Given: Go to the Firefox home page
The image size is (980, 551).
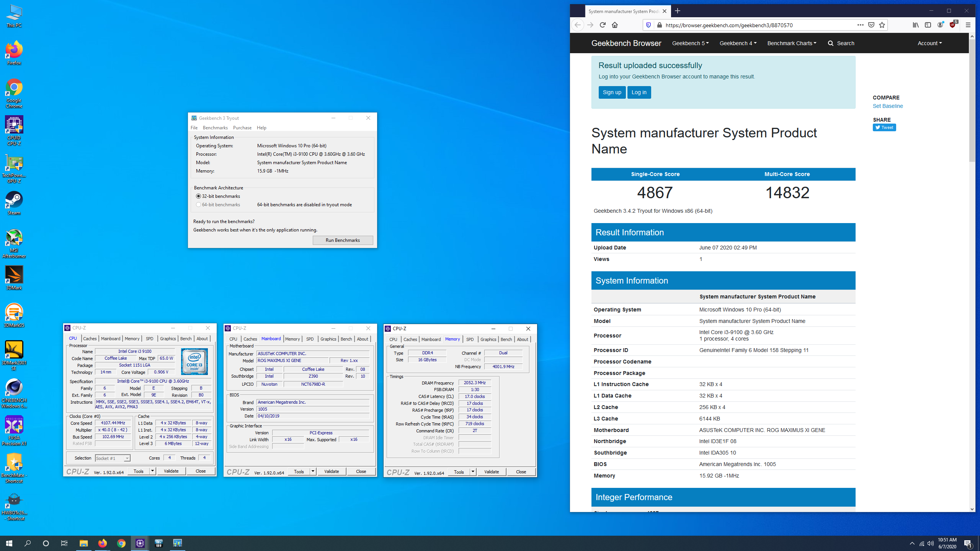Looking at the screenshot, I should pos(615,25).
